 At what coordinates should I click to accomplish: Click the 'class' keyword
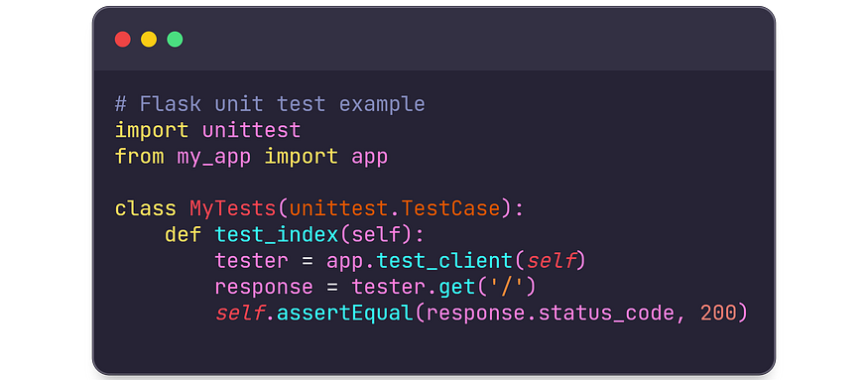tap(145, 208)
